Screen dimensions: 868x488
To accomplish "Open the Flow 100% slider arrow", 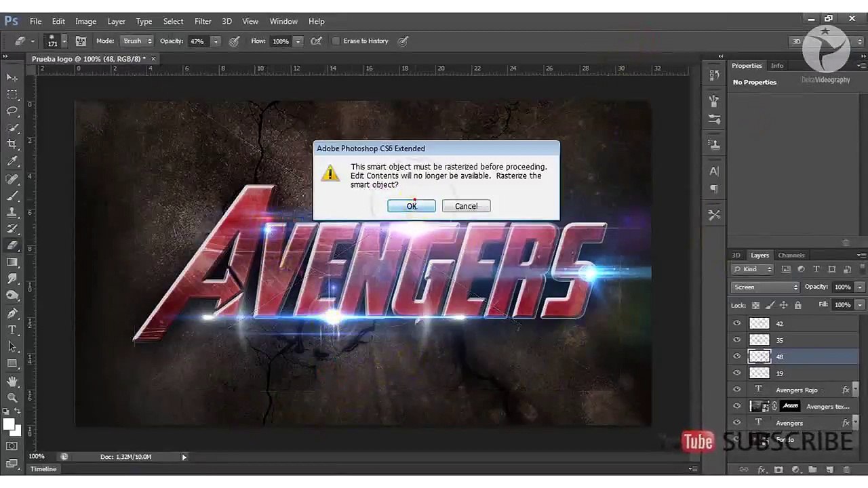I will pyautogui.click(x=297, y=41).
